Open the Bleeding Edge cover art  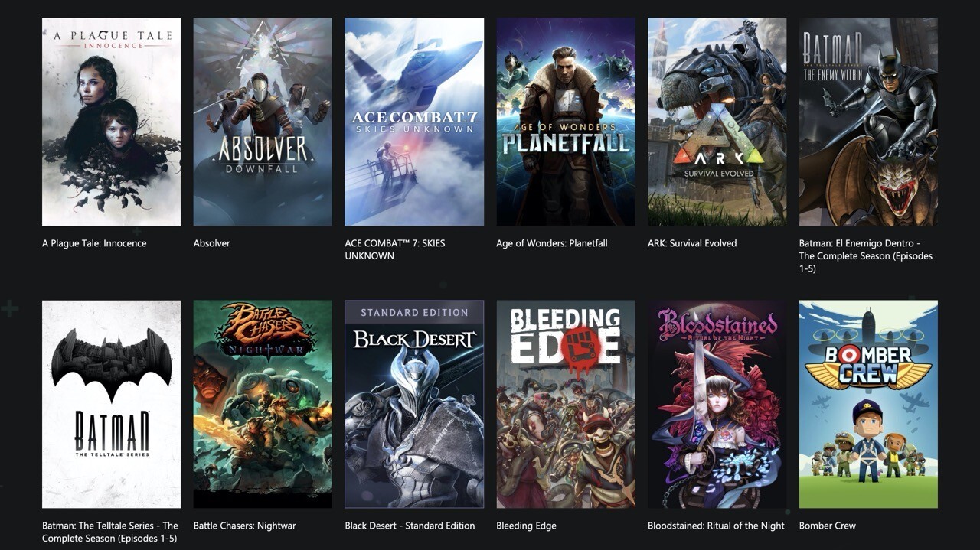click(x=566, y=404)
